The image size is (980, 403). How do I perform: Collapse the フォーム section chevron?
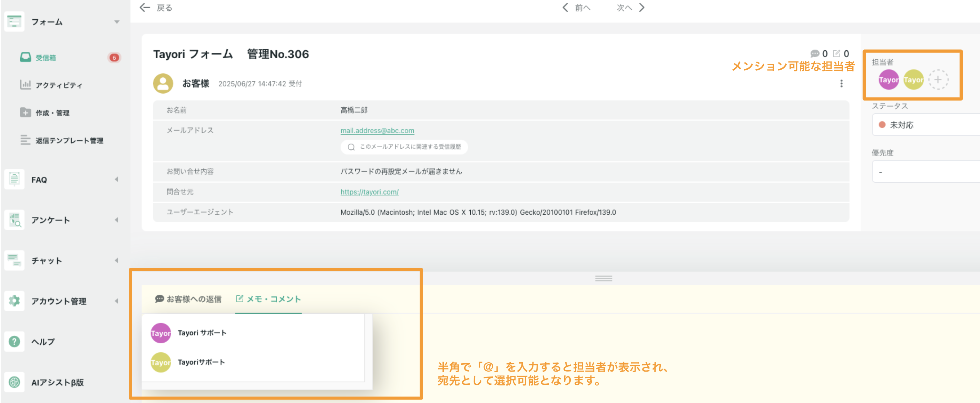117,22
